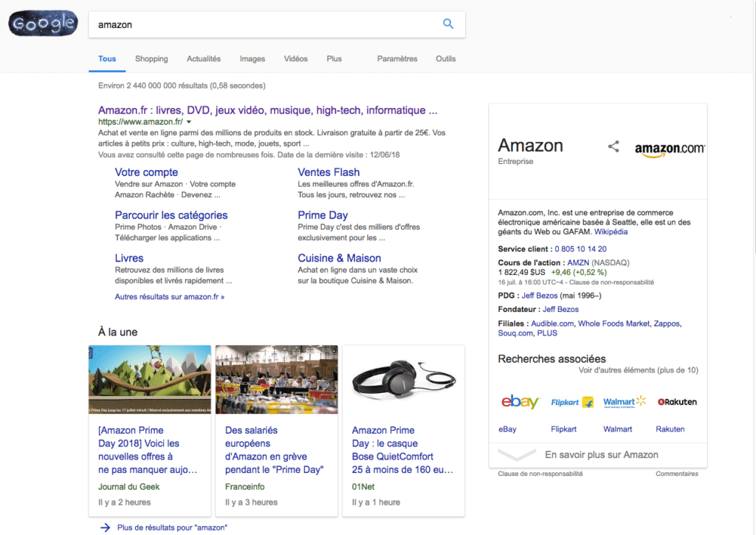
Task: Click Voir d'autres éléments (plus de 10)
Action: (x=639, y=370)
